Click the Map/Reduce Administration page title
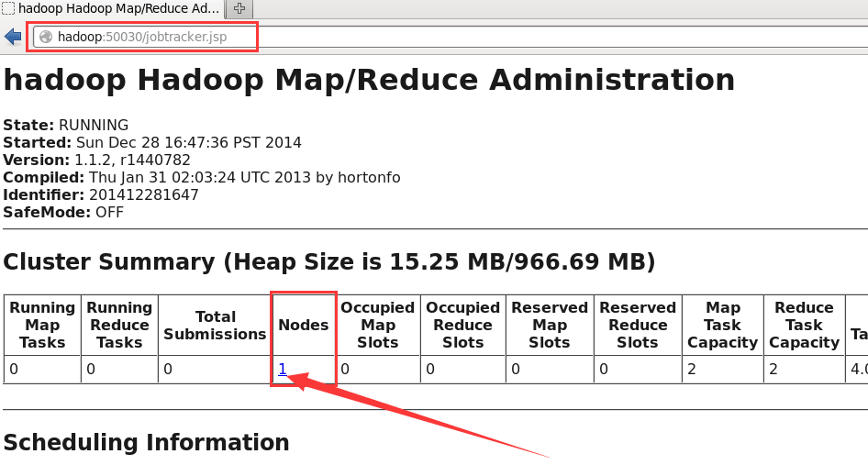This screenshot has height=465, width=868. coord(369,80)
